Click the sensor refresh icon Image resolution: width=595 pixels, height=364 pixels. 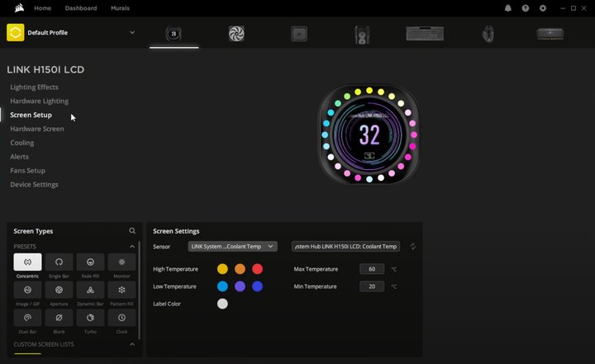412,247
